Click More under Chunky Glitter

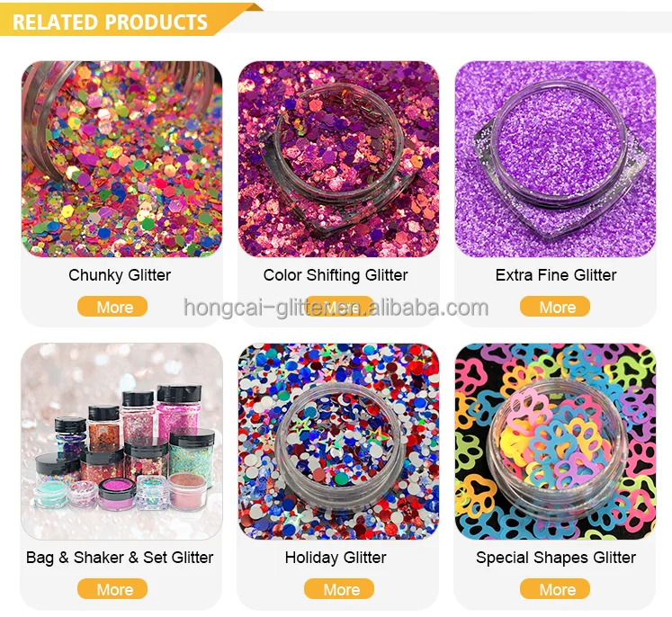[x=112, y=307]
